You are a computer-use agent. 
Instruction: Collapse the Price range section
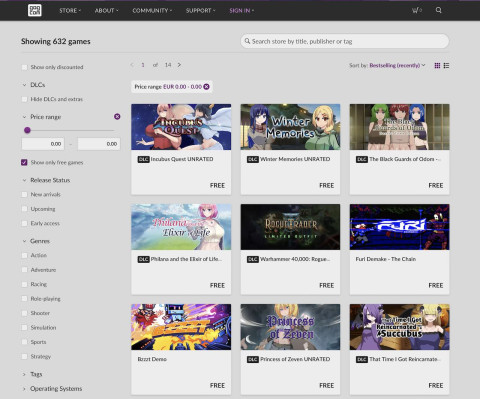pos(42,117)
